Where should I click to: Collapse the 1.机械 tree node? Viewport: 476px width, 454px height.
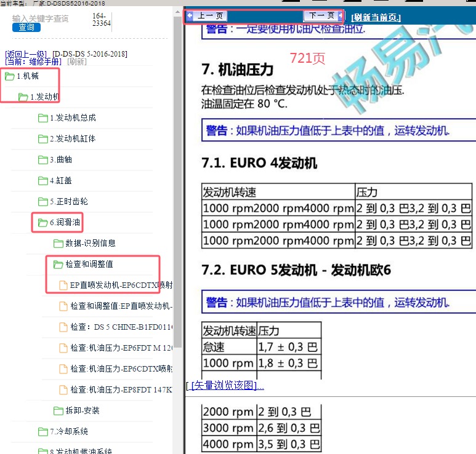pos(28,76)
